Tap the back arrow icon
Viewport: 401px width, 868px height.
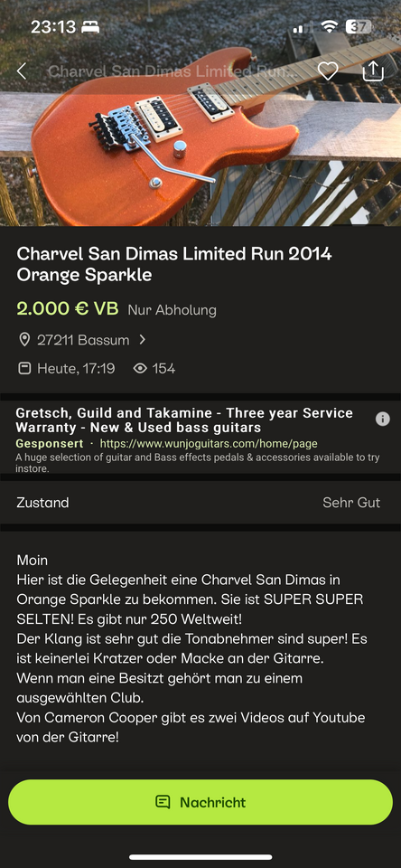pos(22,71)
